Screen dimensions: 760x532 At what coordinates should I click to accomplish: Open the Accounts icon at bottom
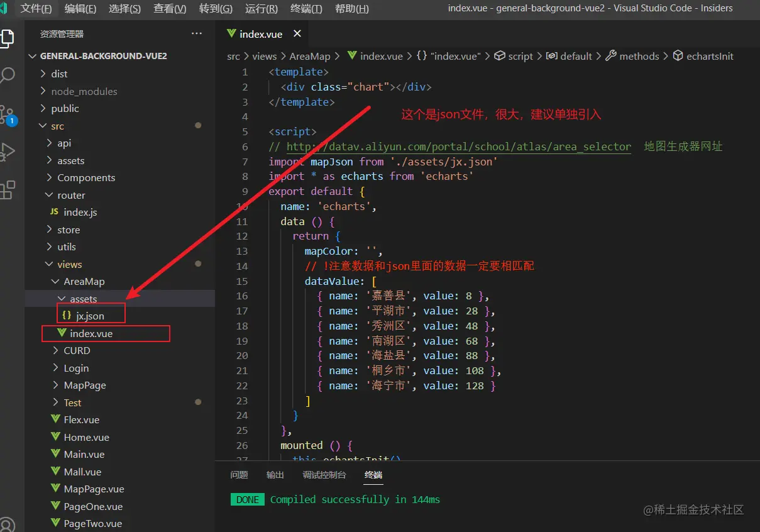click(6, 524)
